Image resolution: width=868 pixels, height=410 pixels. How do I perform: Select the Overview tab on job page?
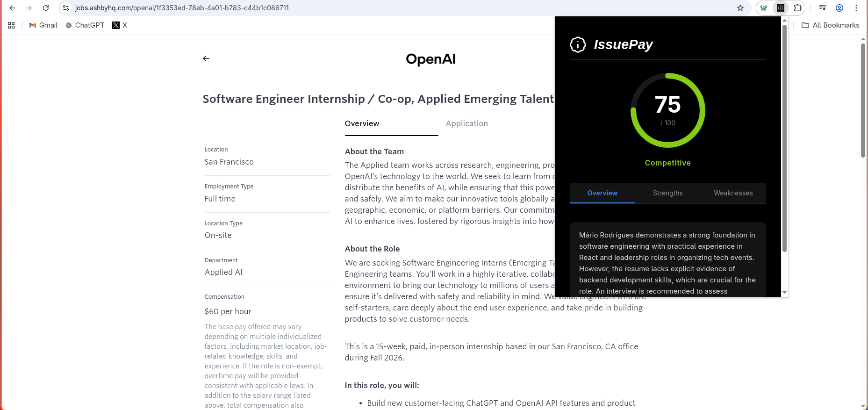[391, 124]
